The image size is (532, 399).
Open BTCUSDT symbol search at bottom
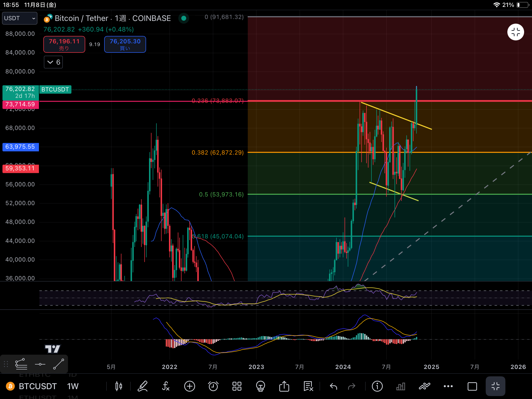click(38, 386)
